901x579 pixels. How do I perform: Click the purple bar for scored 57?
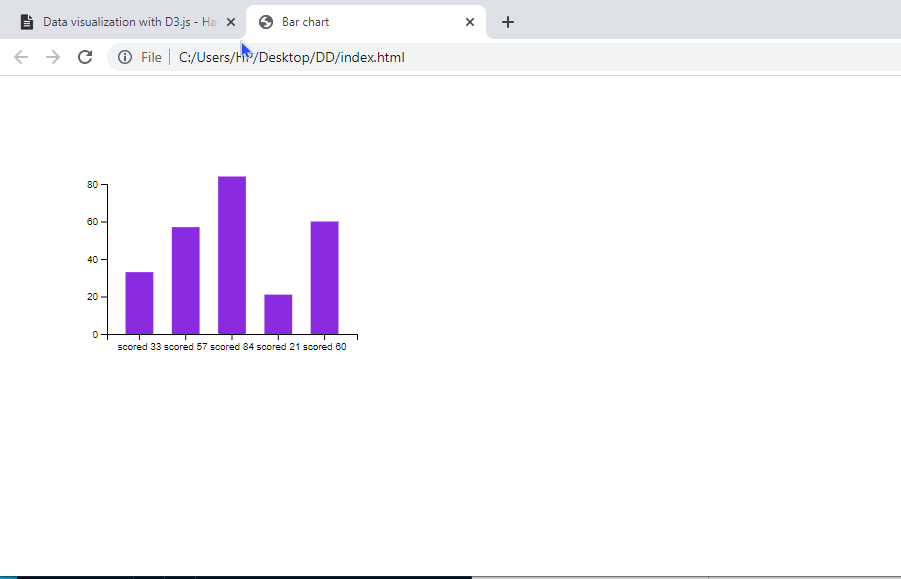tap(186, 281)
